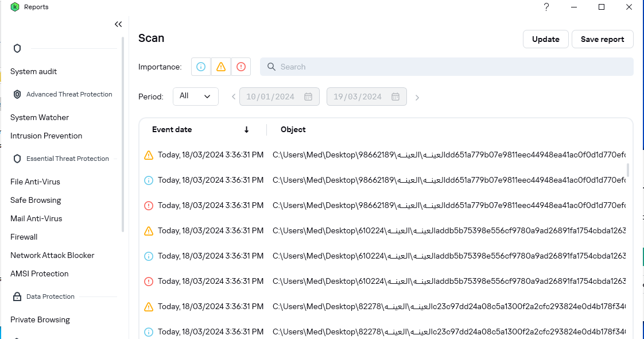Toggle warning events importance filter

point(221,67)
